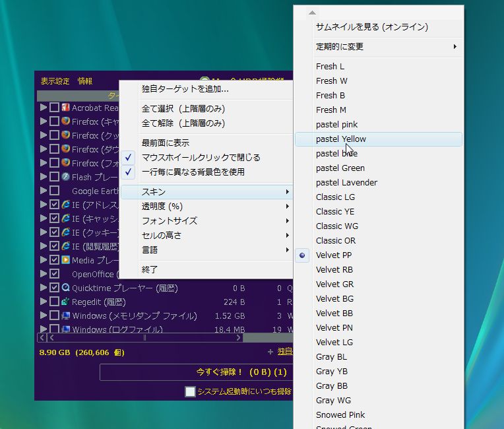The image size is (504, 429).
Task: Enable システム起動時にいつも掃除 checkbox
Action: 190,391
